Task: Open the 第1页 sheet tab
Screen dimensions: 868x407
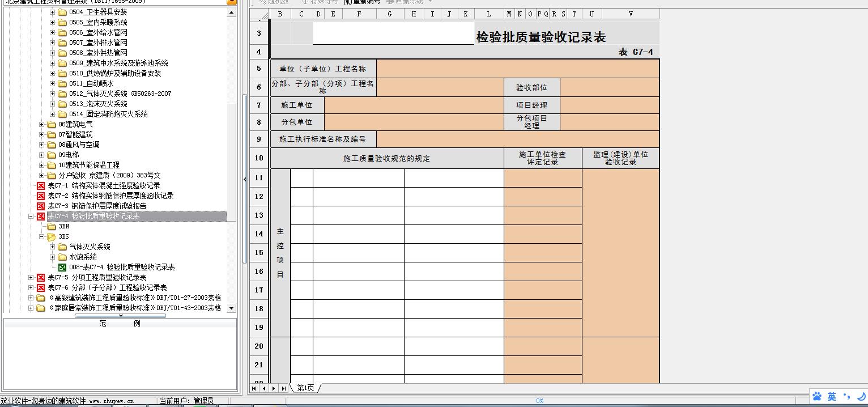Action: point(305,388)
